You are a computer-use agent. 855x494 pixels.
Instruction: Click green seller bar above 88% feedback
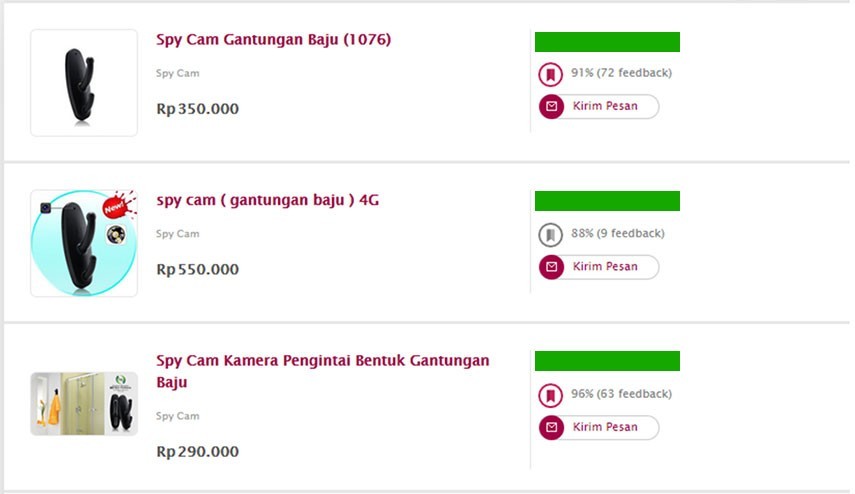(607, 201)
